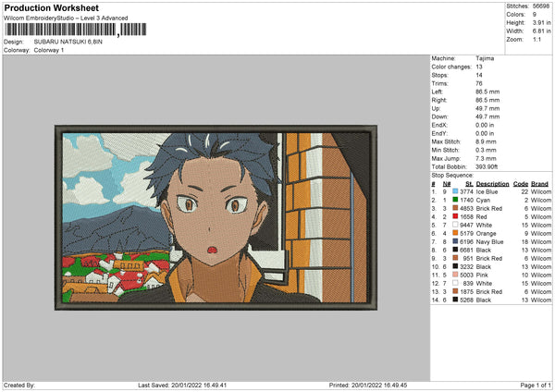
Task: Click the 'EndY:' label
Action: tap(439, 133)
